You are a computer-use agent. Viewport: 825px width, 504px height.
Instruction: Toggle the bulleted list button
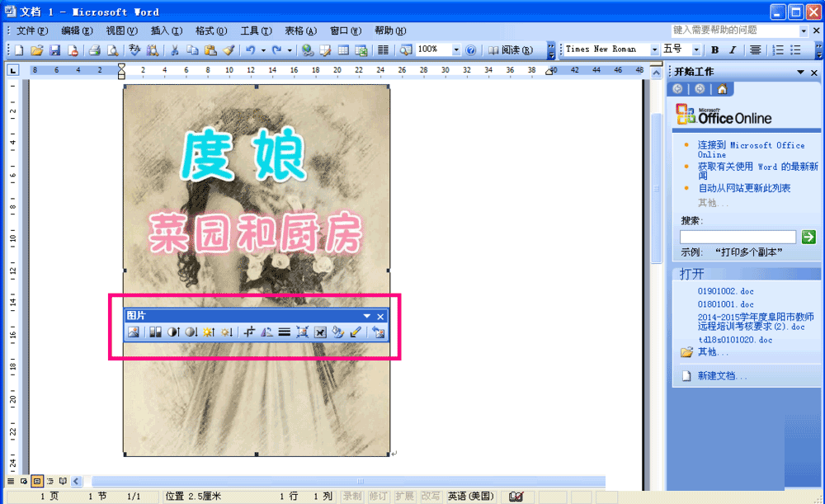pos(797,50)
